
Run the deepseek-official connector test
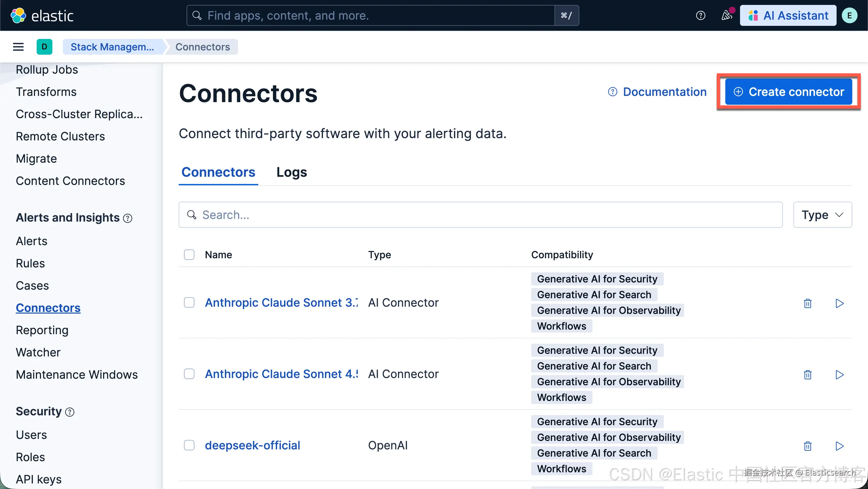(x=839, y=446)
